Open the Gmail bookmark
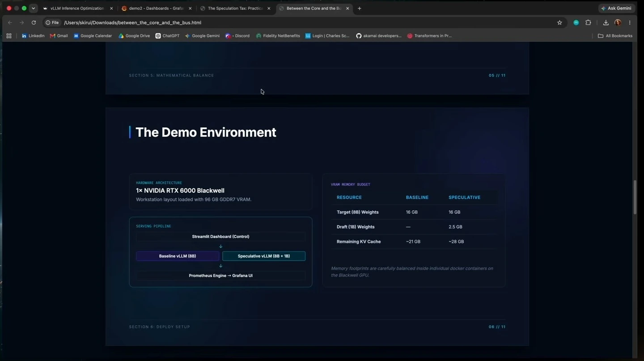Viewport: 644px width, 361px height. pos(59,36)
